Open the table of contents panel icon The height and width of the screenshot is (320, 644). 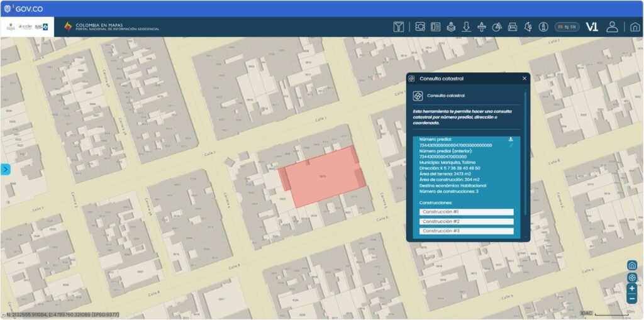coord(435,27)
